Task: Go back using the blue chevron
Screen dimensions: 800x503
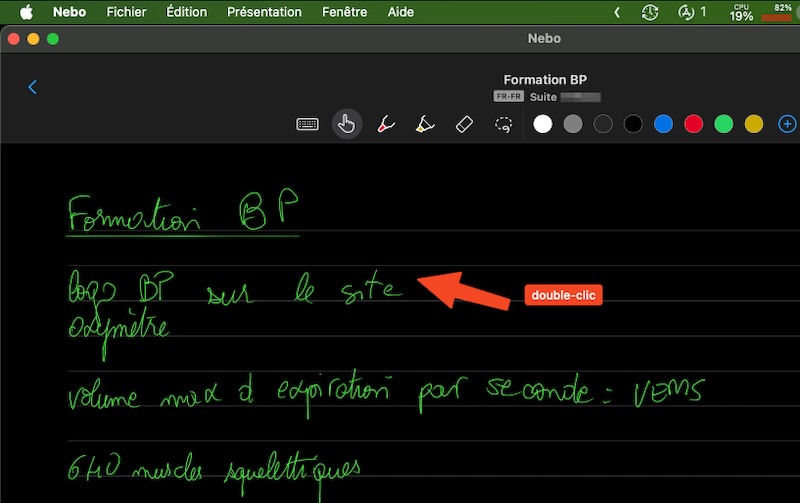Action: point(32,87)
